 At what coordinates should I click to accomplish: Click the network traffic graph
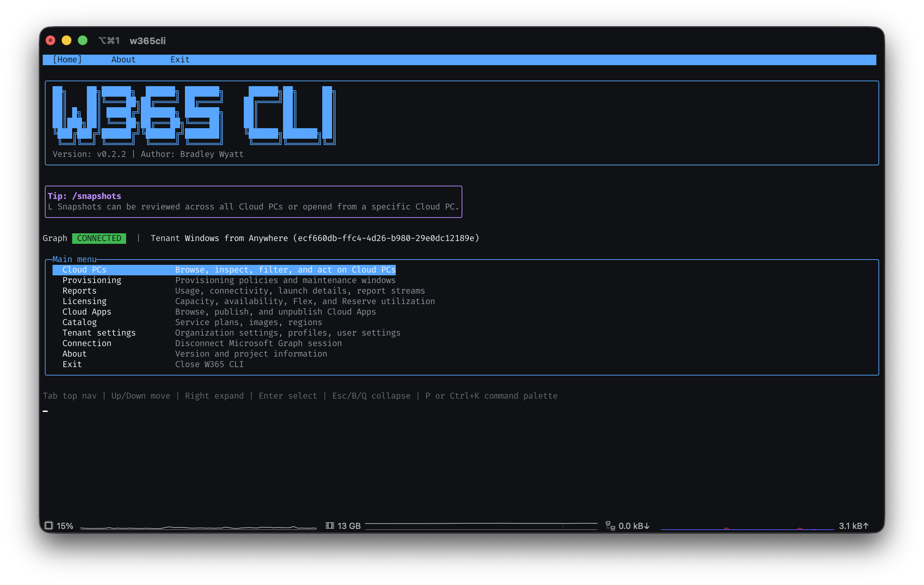click(x=747, y=528)
